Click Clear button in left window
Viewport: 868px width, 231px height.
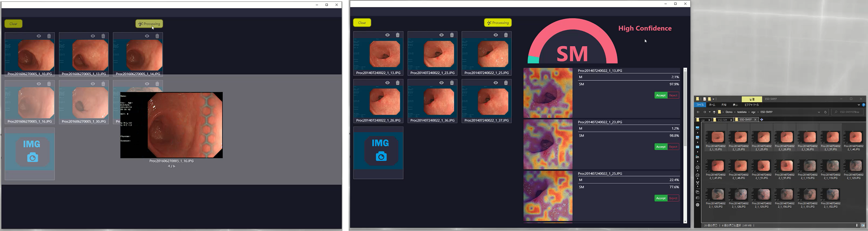click(14, 24)
